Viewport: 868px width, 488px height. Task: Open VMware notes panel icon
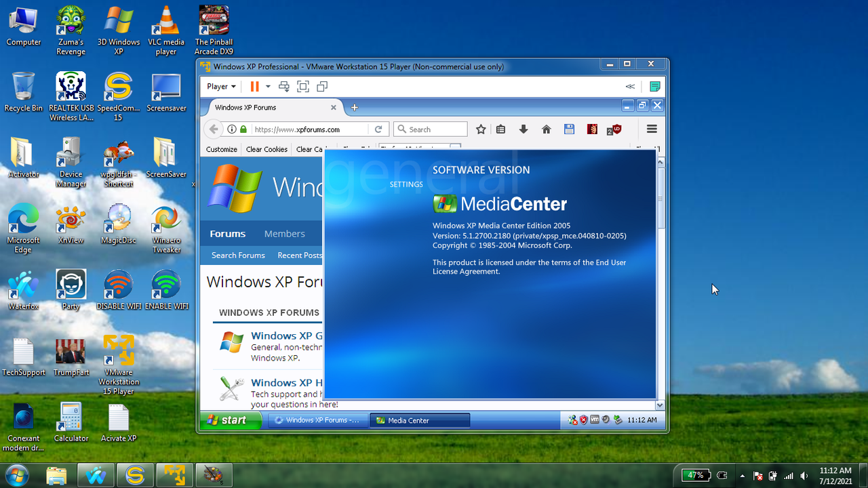point(654,86)
